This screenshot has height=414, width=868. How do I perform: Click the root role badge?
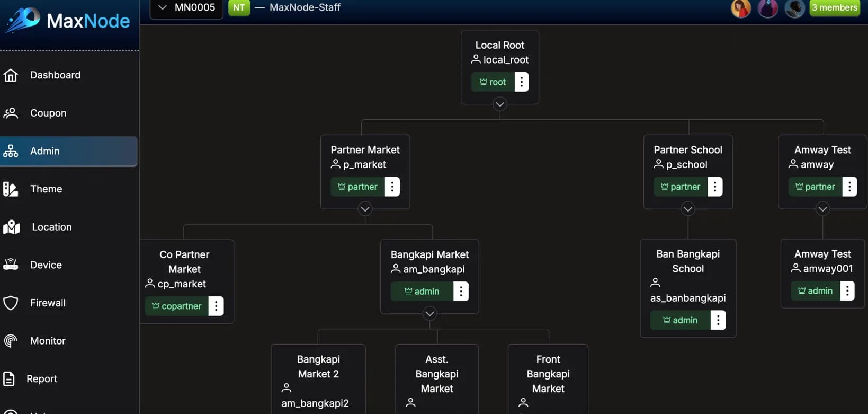point(493,82)
